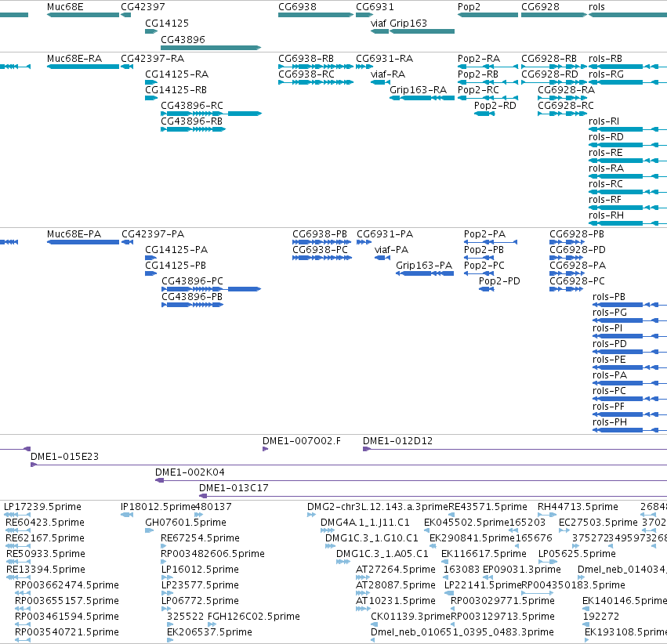Click the CG42397-PA protein label
This screenshot has width=667, height=644.
[x=153, y=233]
